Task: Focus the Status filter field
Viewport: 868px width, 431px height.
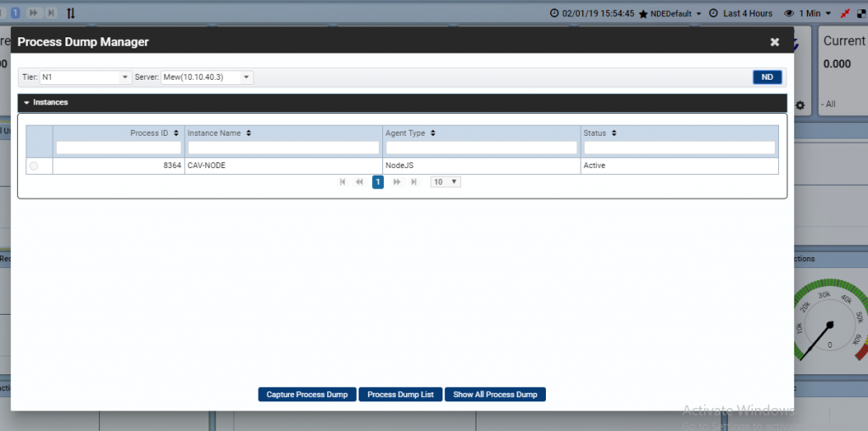Action: tap(680, 148)
